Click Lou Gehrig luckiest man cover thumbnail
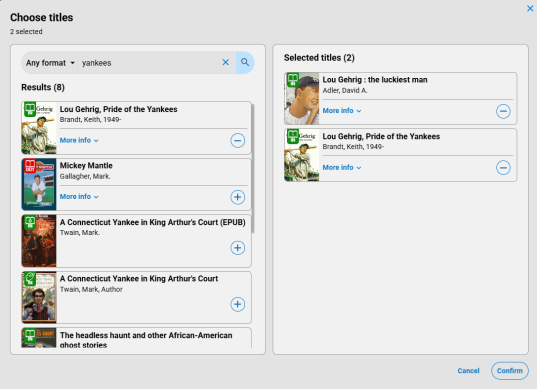The width and height of the screenshot is (537, 389). tap(302, 99)
